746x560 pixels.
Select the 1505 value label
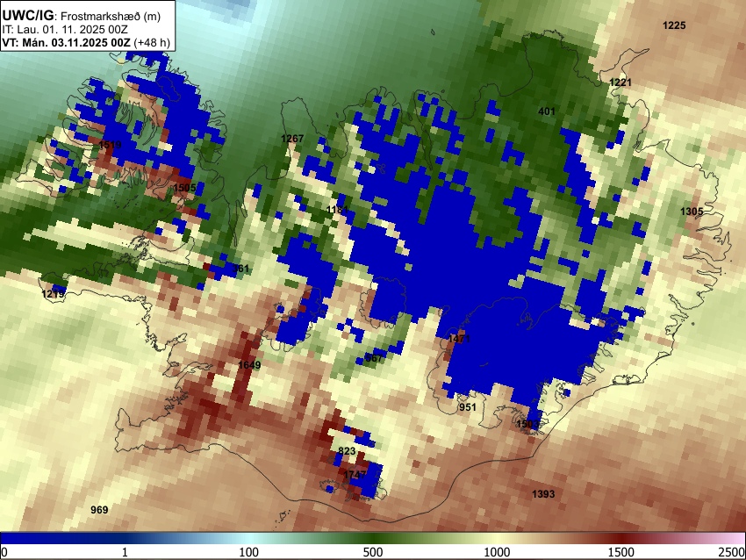pyautogui.click(x=184, y=188)
